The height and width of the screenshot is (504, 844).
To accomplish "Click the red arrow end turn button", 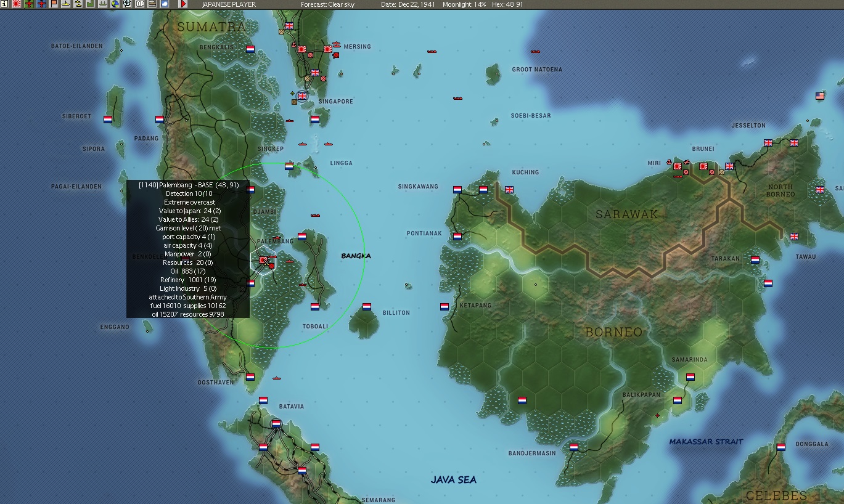I will tap(183, 4).
